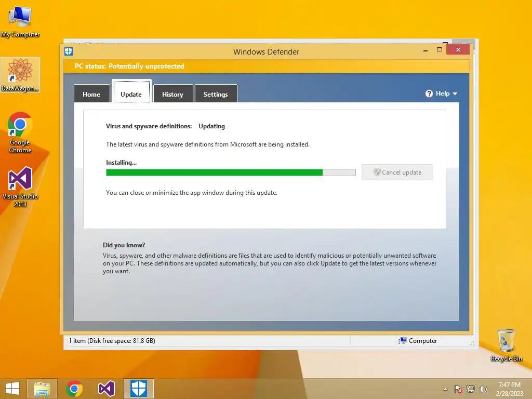Image resolution: width=532 pixels, height=399 pixels.
Task: Select the Google Chrome desktop shortcut
Action: point(20,132)
